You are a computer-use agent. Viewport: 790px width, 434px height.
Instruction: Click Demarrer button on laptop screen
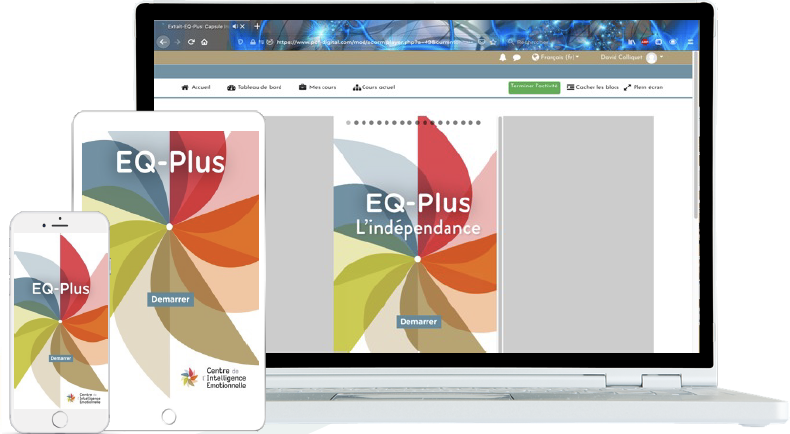click(x=419, y=322)
